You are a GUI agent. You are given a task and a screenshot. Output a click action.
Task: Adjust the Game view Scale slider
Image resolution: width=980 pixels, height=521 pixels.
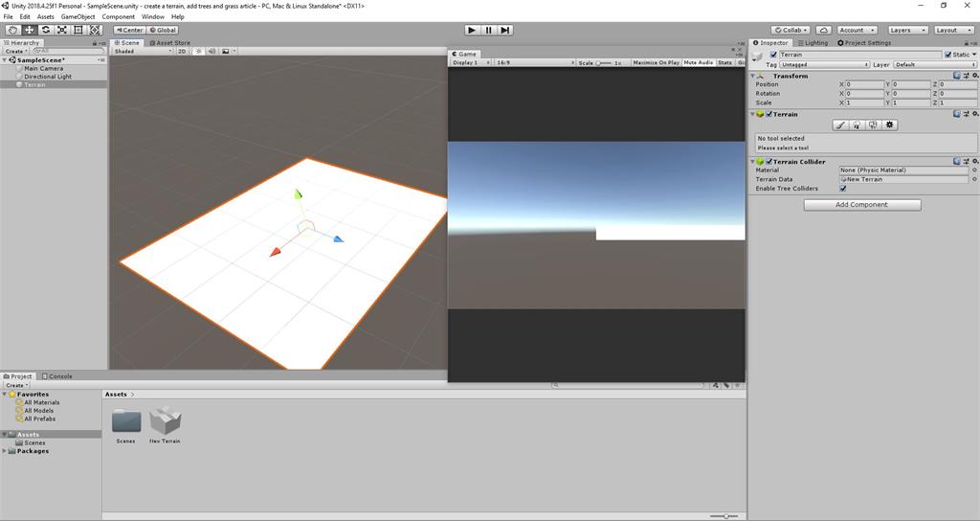click(603, 62)
